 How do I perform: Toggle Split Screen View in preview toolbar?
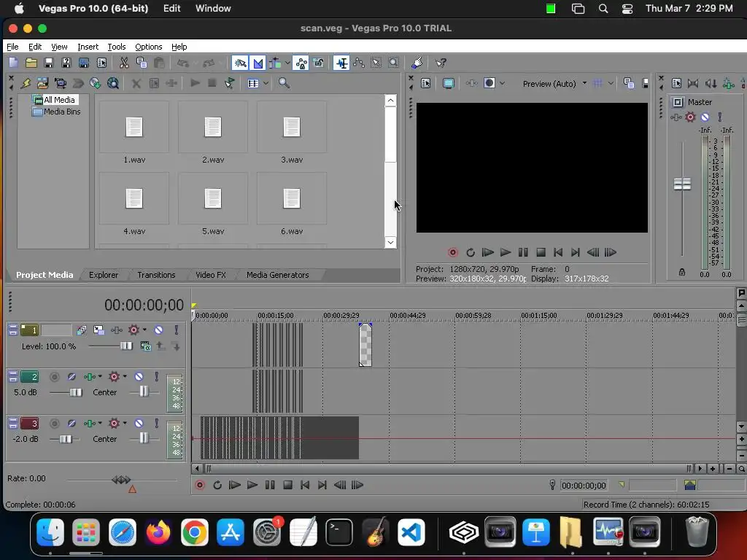tap(489, 83)
